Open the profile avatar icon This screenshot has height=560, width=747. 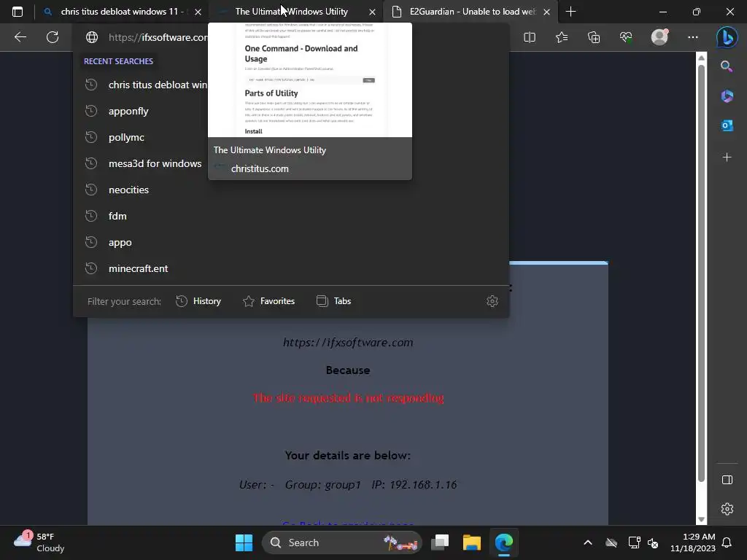pos(659,37)
